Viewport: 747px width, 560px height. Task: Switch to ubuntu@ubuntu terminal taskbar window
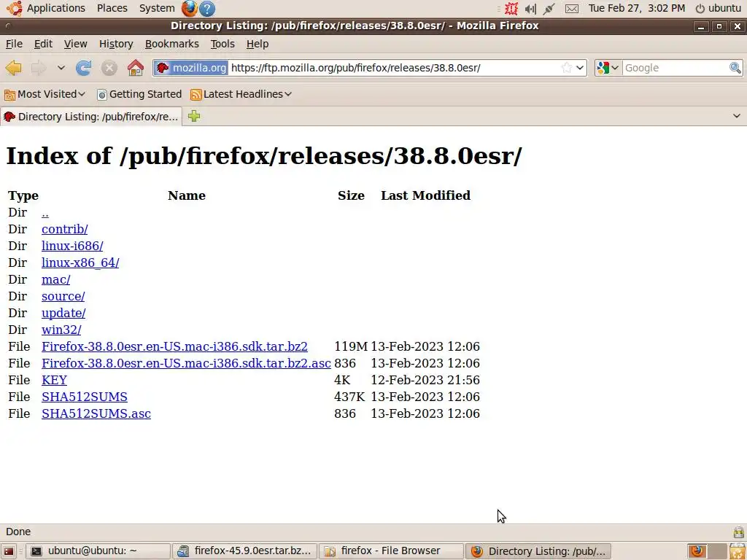click(x=98, y=551)
